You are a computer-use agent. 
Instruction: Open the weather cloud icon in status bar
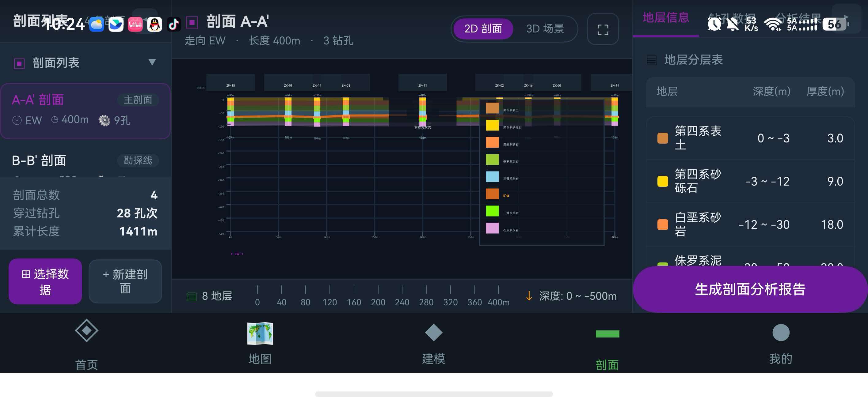click(x=96, y=24)
